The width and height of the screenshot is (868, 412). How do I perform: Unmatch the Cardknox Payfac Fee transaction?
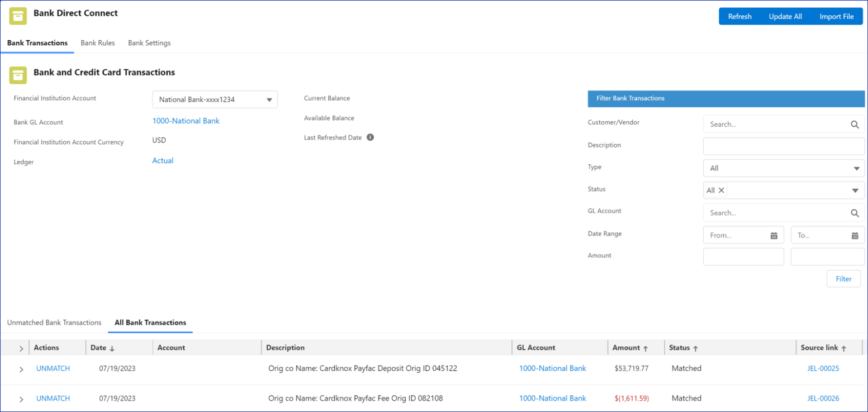point(53,398)
